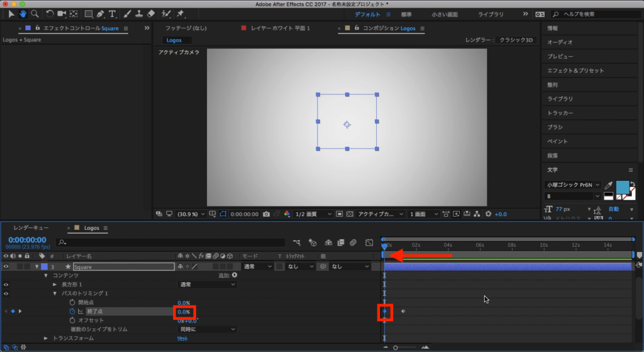Click the 終了点 0.0% value field
The image size is (644, 352).
184,312
